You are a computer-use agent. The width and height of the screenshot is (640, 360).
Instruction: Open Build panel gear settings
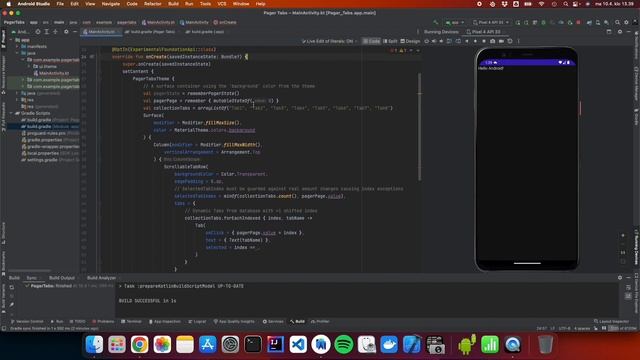(620, 278)
